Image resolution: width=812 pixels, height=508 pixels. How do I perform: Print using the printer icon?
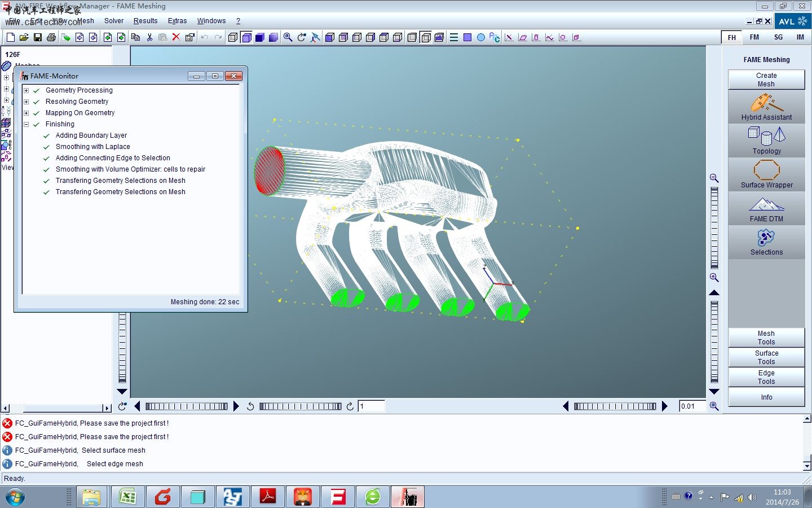[51, 37]
